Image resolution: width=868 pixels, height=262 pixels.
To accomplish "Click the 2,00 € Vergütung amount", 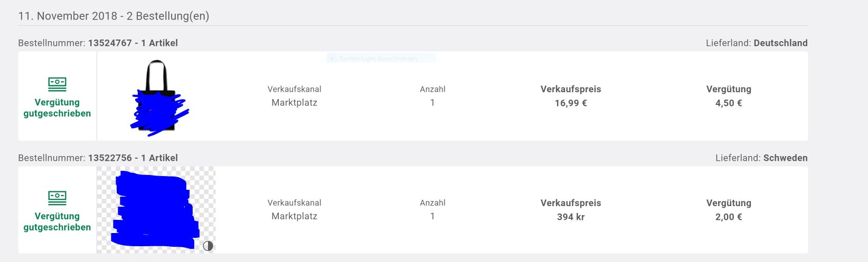I will [x=729, y=217].
